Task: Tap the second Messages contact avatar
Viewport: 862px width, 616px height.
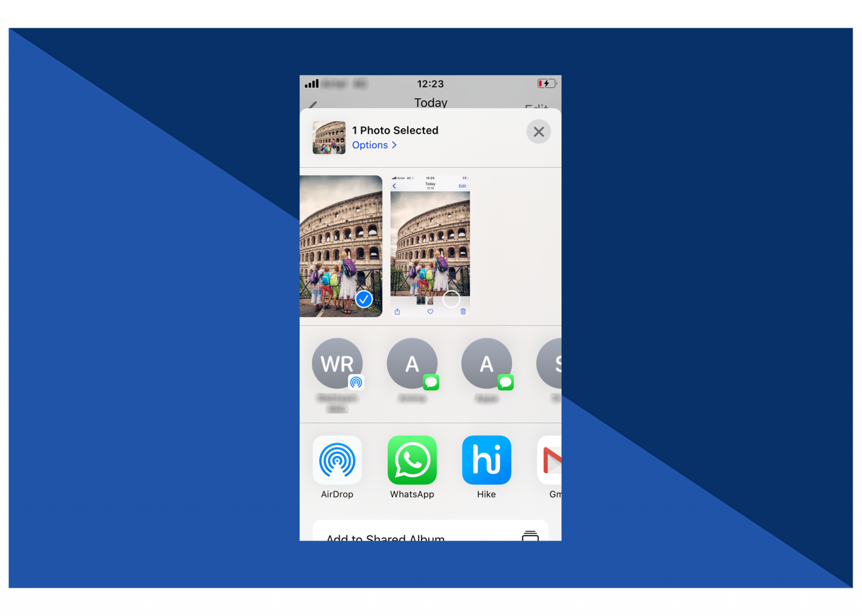Action: click(x=486, y=363)
